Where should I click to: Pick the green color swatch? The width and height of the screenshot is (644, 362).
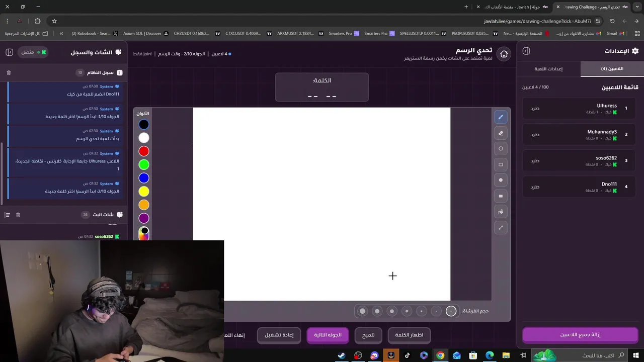click(x=144, y=164)
